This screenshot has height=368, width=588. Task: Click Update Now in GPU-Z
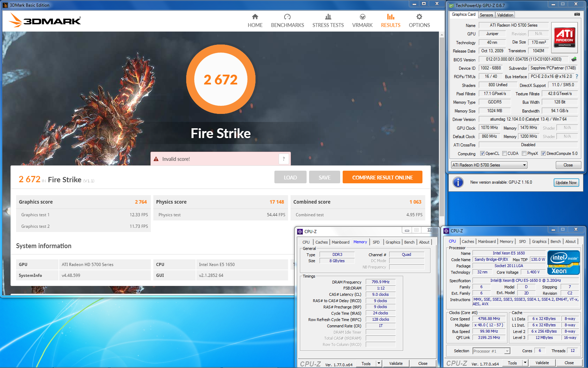566,183
